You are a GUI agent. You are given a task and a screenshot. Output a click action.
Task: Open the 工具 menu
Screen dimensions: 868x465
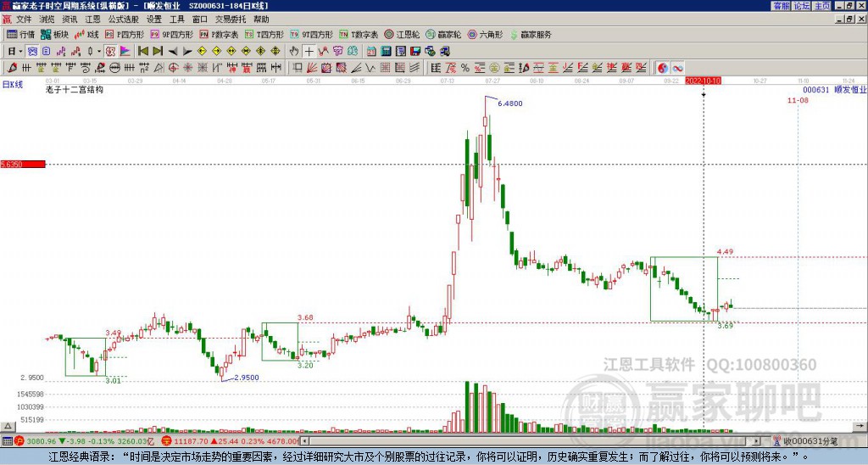point(177,20)
